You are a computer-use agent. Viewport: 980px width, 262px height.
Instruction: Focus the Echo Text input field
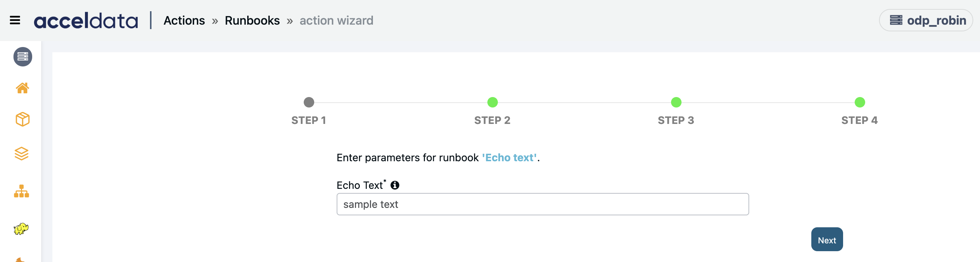pyautogui.click(x=542, y=204)
